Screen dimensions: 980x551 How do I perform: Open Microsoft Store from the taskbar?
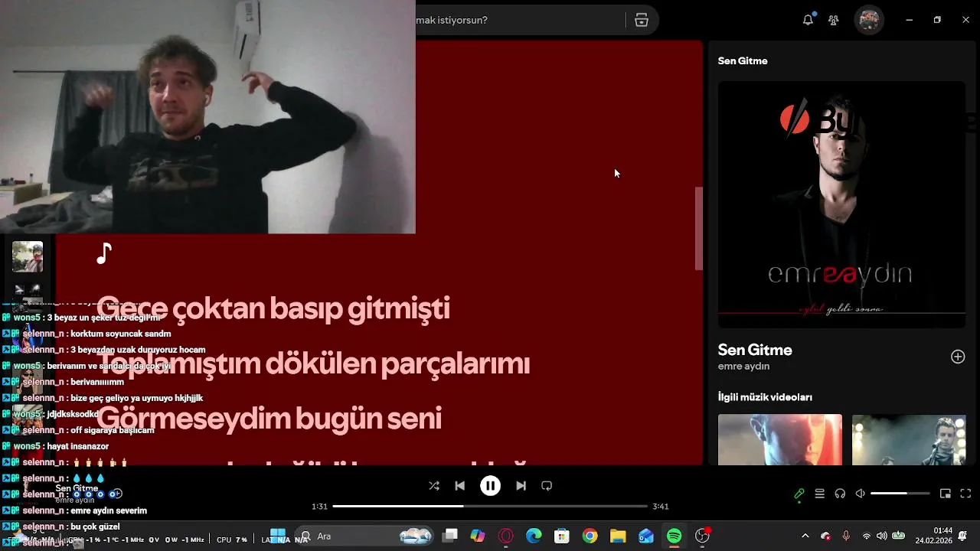[x=562, y=536]
